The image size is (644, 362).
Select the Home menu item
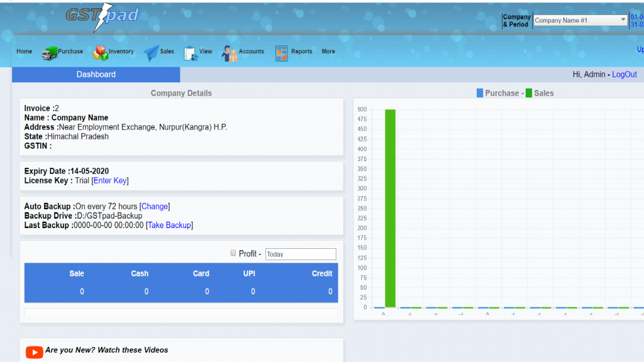pos(24,52)
